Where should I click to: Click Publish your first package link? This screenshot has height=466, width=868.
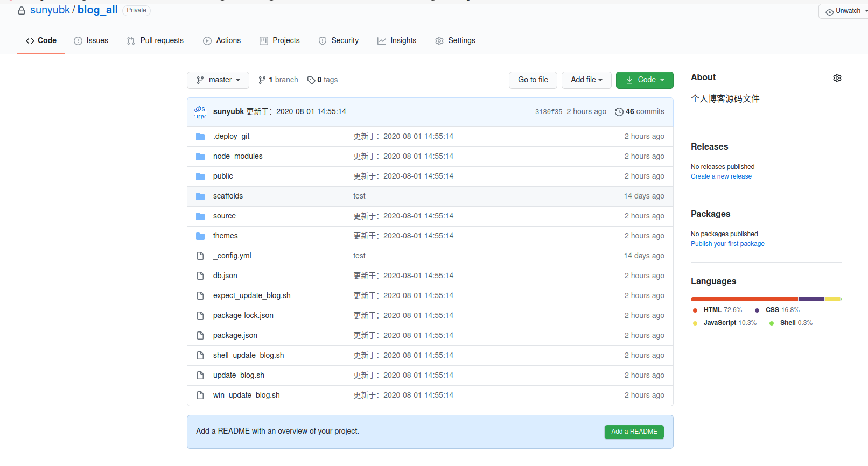coord(727,244)
